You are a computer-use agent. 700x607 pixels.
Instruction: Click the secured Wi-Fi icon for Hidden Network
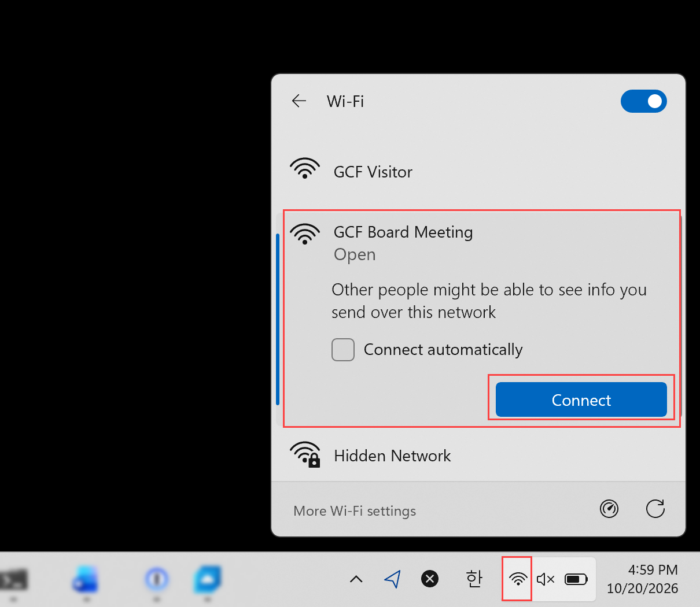point(305,454)
